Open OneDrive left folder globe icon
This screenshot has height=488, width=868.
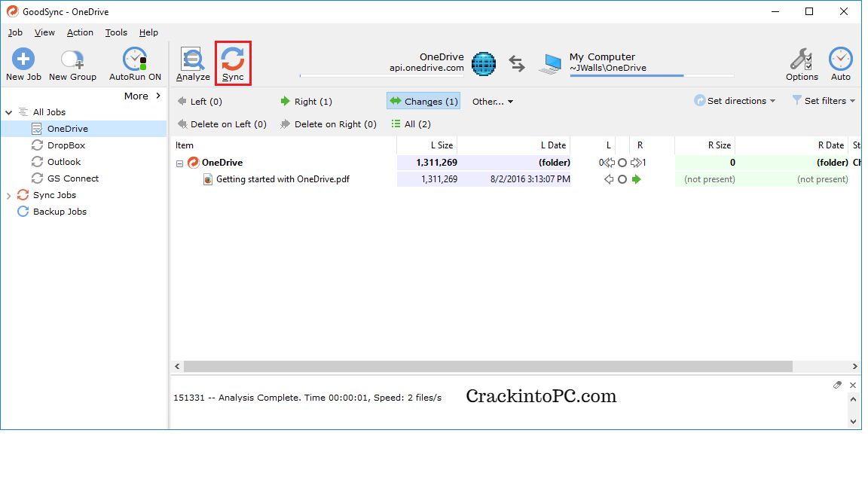[x=483, y=64]
